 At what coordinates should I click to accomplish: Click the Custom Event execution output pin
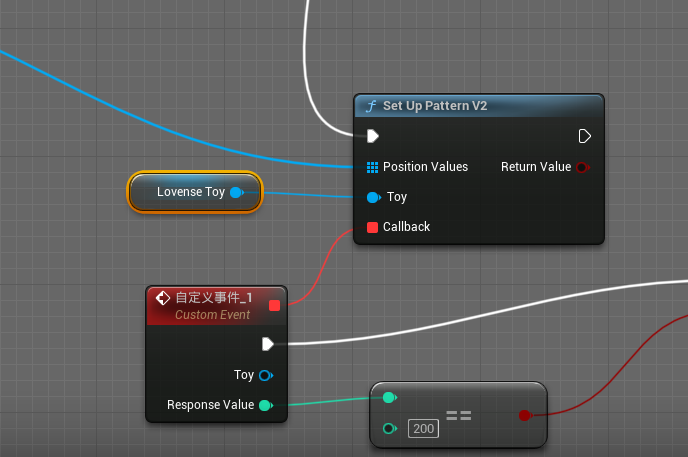pos(268,344)
